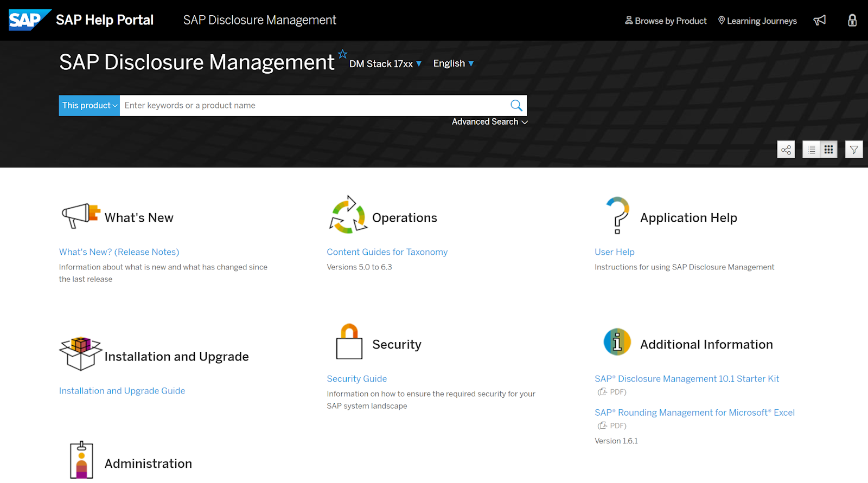The height and width of the screenshot is (483, 868).
Task: Go to SAP Help Portal home title
Action: [105, 20]
